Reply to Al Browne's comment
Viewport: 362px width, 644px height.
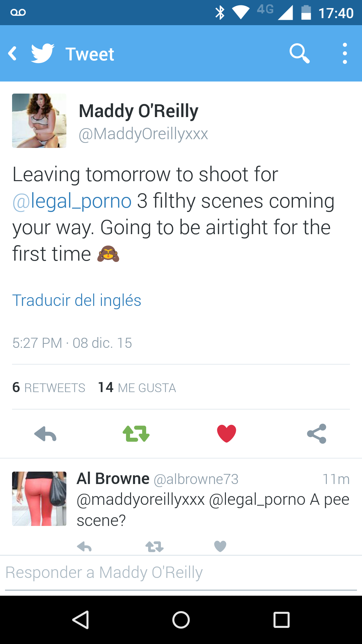84,547
